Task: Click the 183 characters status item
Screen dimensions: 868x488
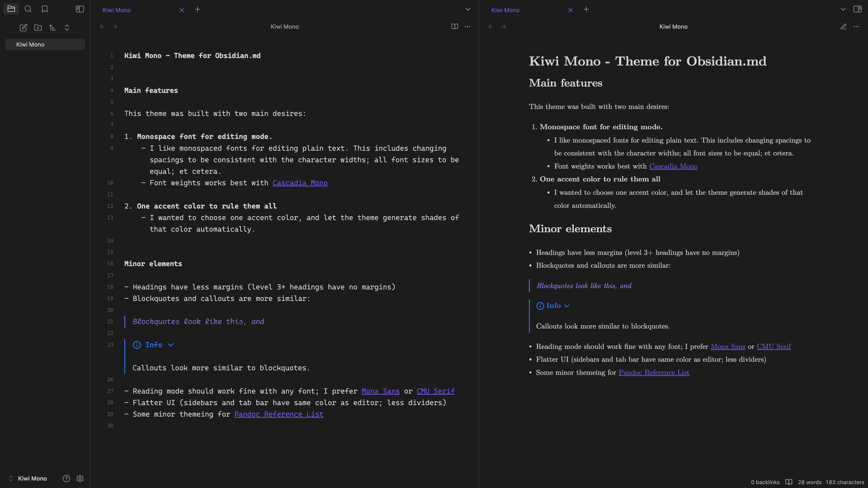Action: (844, 482)
